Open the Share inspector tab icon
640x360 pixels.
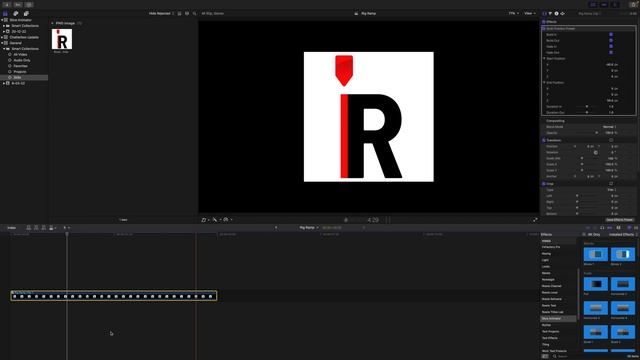pos(562,13)
